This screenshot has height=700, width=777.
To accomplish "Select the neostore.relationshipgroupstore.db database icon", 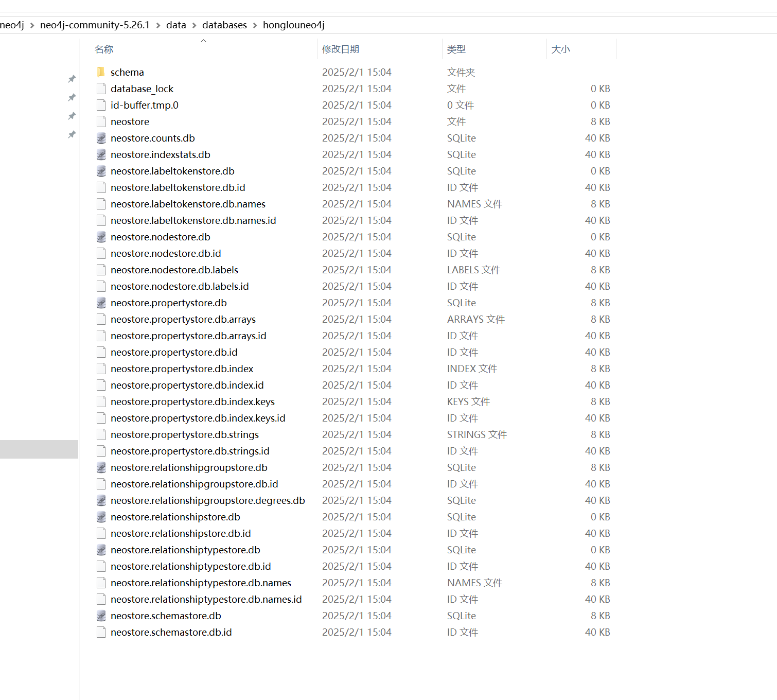I will tap(101, 467).
